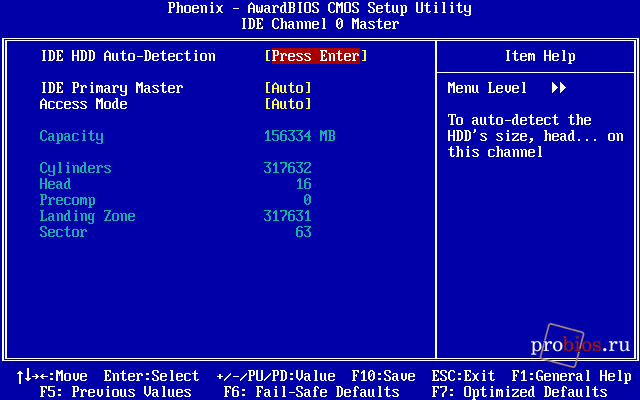Click the F6: Fail-Safe Defaults hint
The image size is (640, 400).
click(311, 392)
